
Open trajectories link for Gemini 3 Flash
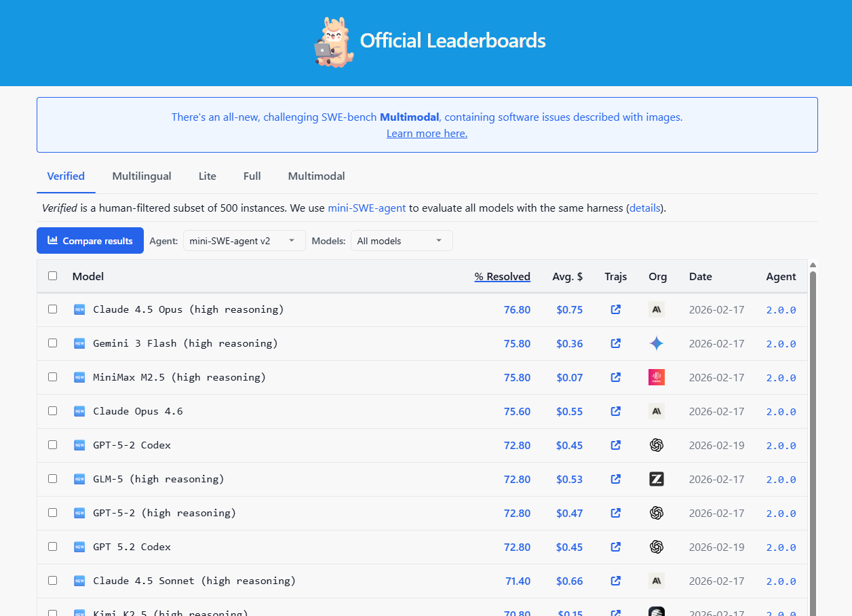[x=616, y=343]
